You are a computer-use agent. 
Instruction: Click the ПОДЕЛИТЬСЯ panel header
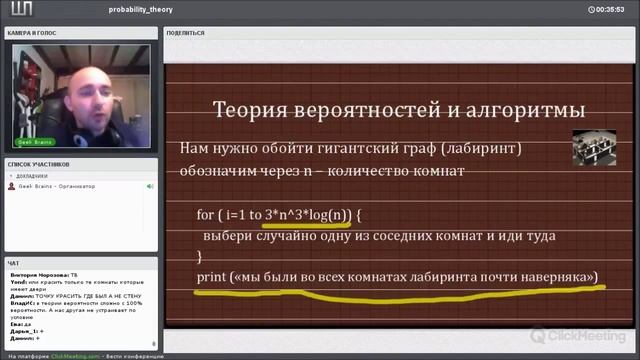point(399,33)
